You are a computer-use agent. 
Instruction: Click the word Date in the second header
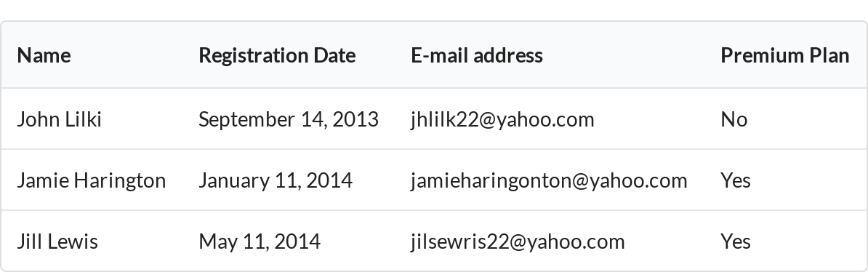(334, 55)
